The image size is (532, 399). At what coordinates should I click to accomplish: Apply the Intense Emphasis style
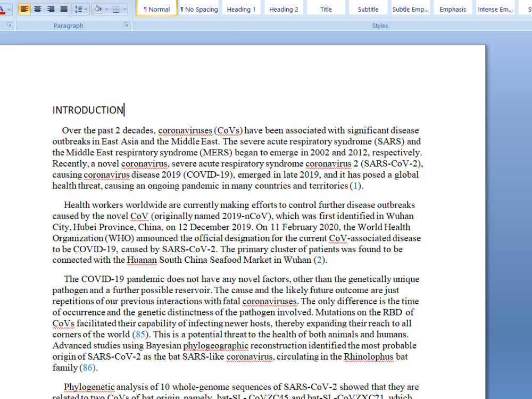click(495, 8)
